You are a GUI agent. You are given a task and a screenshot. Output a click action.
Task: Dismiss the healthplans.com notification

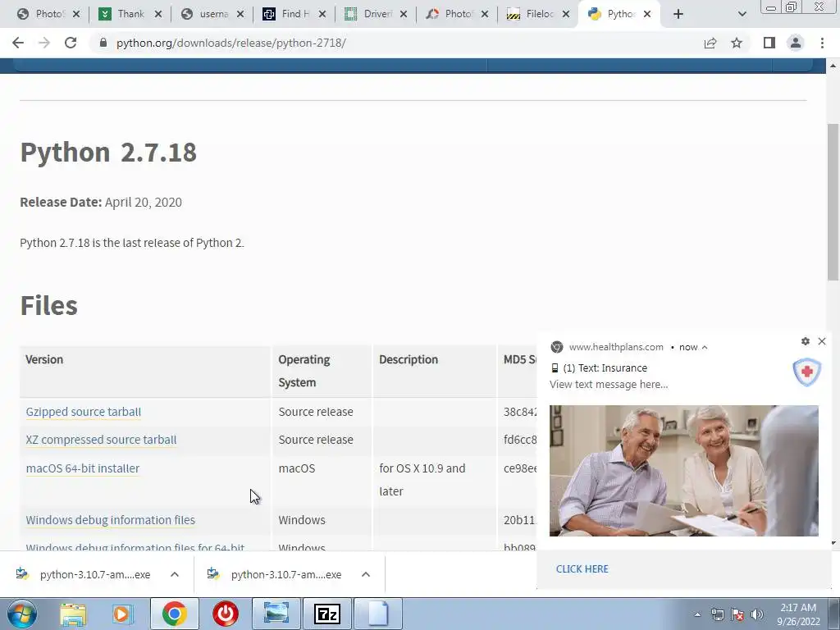tap(822, 341)
